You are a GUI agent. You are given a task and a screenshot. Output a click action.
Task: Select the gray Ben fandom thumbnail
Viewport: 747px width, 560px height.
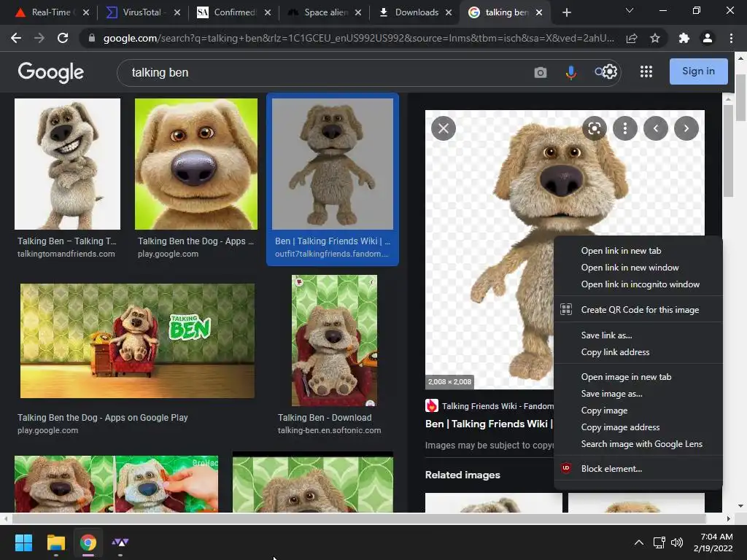click(333, 164)
